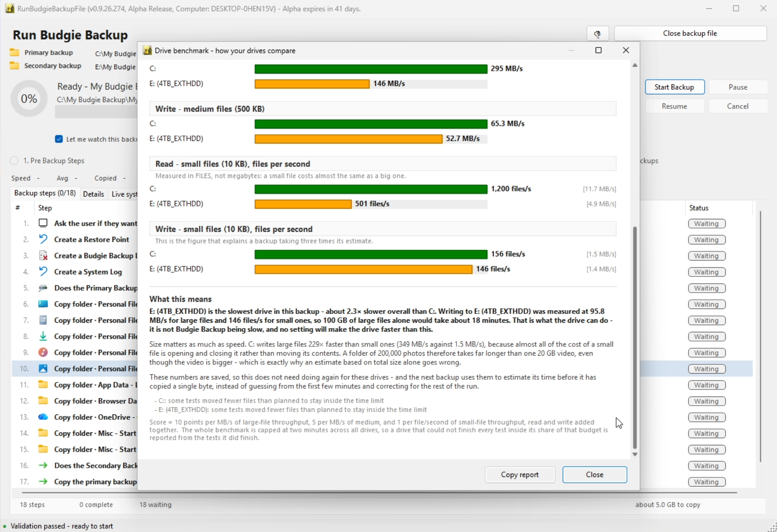Image resolution: width=777 pixels, height=532 pixels.
Task: Click the benchmark dialog's vertical scrollbar thumb
Action: point(635,338)
